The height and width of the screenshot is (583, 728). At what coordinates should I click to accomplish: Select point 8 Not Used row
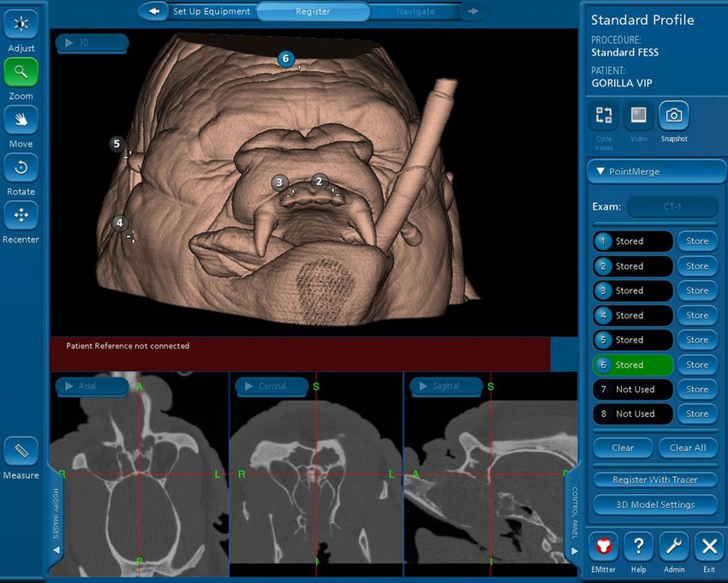point(632,414)
